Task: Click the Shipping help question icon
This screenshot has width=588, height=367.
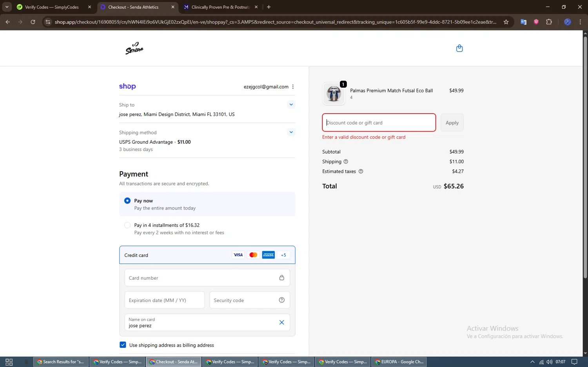Action: pyautogui.click(x=346, y=161)
